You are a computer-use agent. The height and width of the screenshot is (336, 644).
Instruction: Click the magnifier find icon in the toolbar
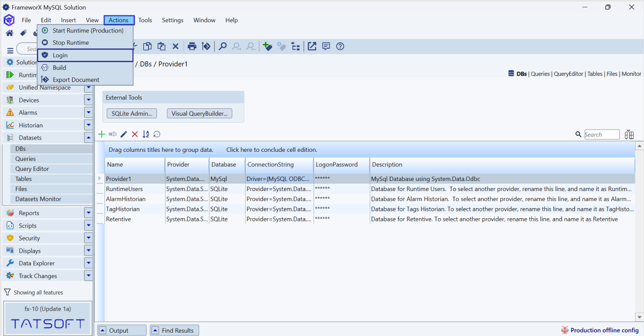click(223, 46)
